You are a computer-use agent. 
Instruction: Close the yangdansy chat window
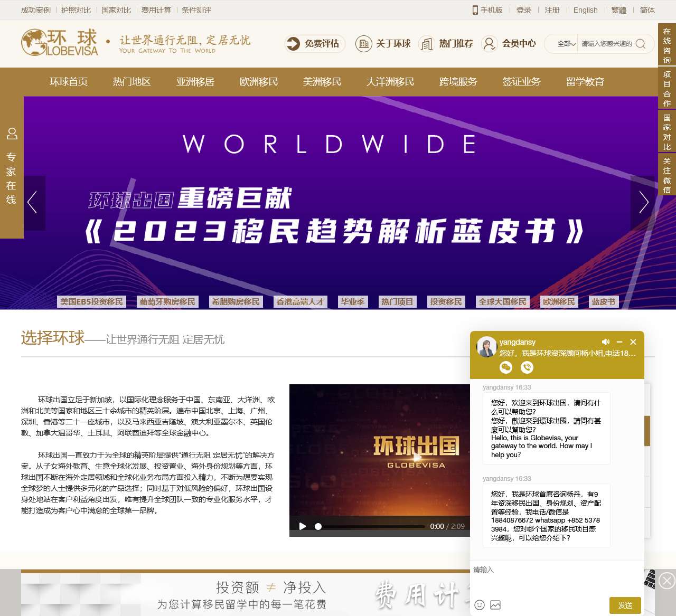point(633,342)
